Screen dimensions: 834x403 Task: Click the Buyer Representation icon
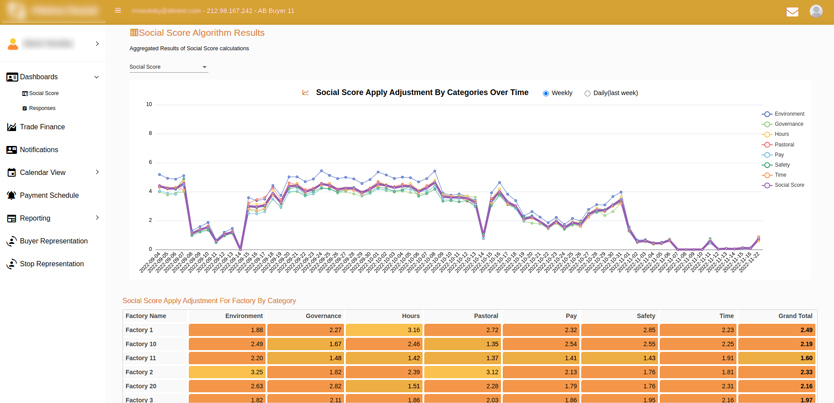12,241
